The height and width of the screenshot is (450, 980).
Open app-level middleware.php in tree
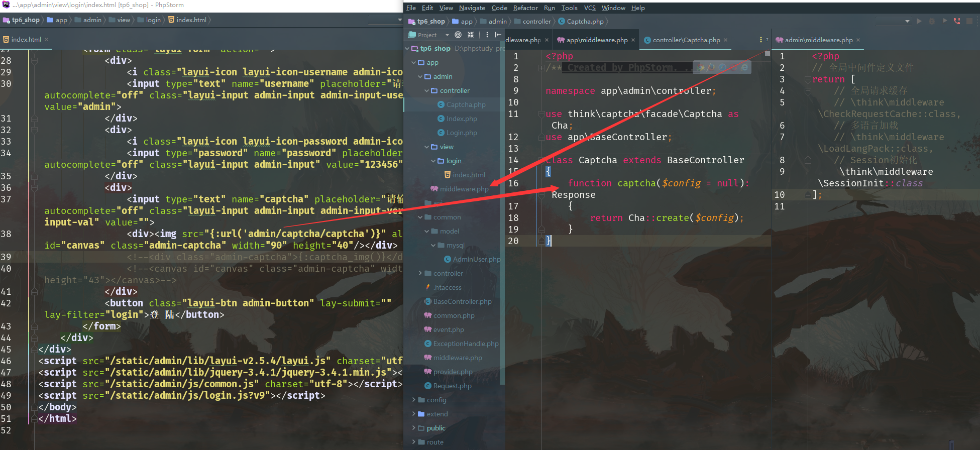point(458,358)
